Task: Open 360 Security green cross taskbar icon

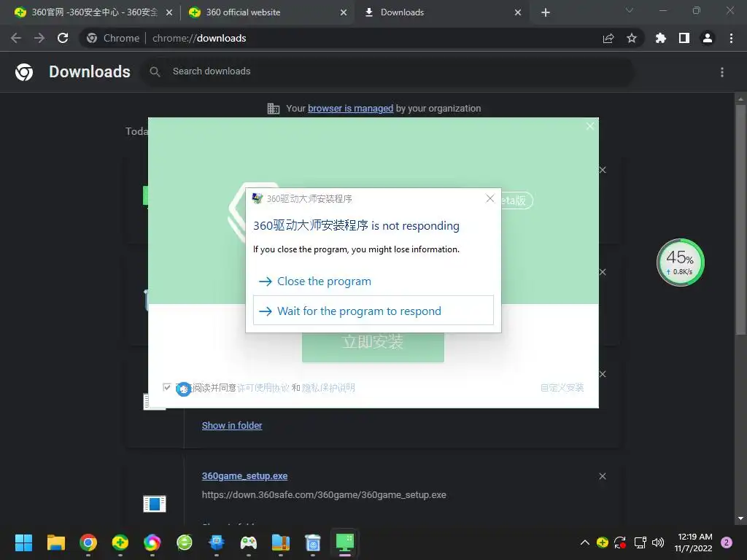Action: click(120, 542)
